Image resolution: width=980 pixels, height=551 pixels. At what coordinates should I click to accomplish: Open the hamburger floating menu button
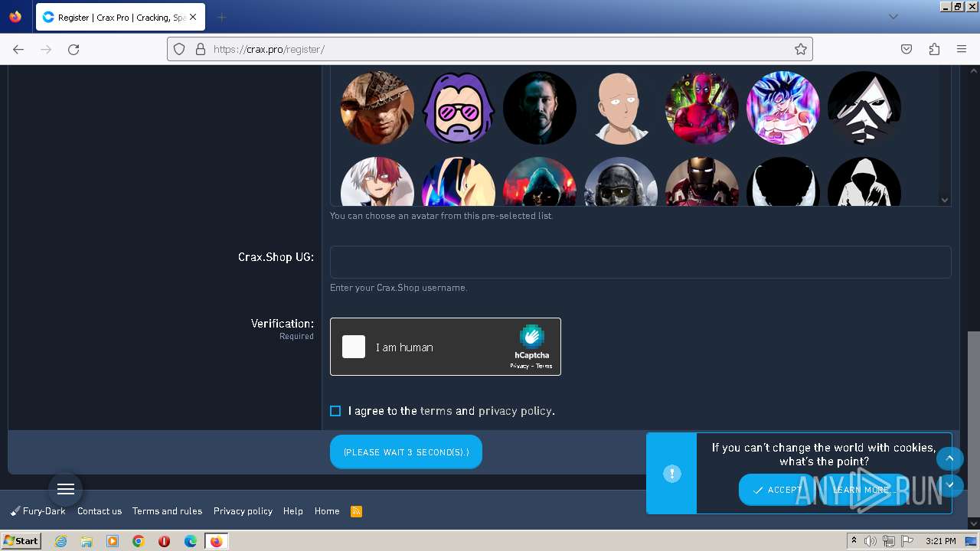click(66, 489)
